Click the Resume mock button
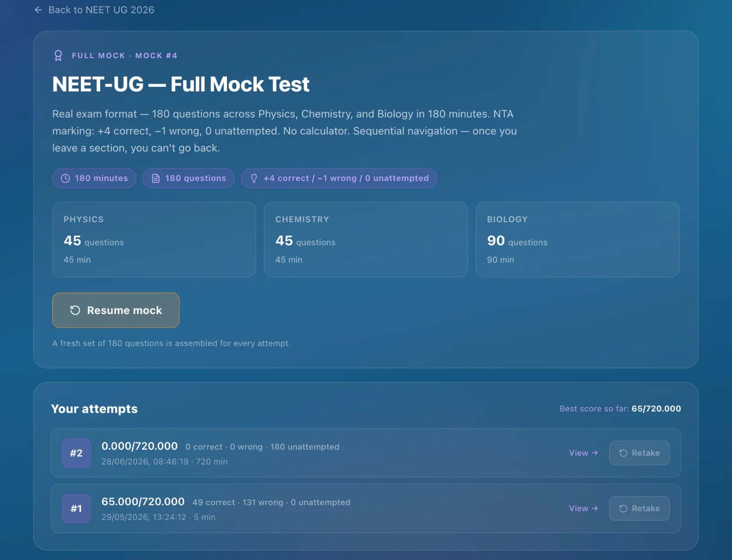 (116, 310)
